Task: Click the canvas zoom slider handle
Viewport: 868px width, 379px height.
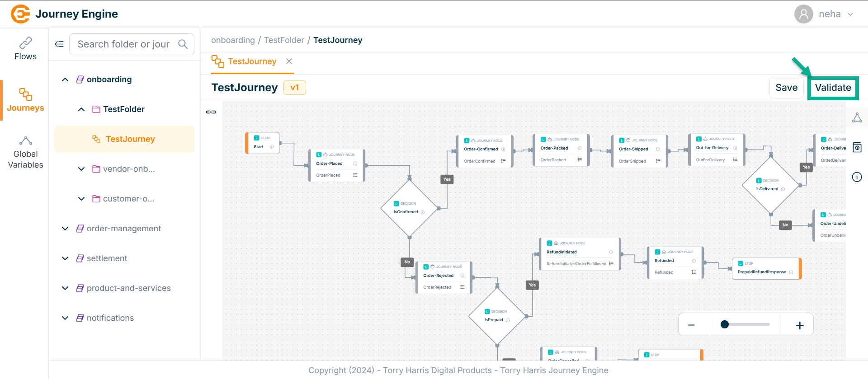Action: pyautogui.click(x=725, y=324)
